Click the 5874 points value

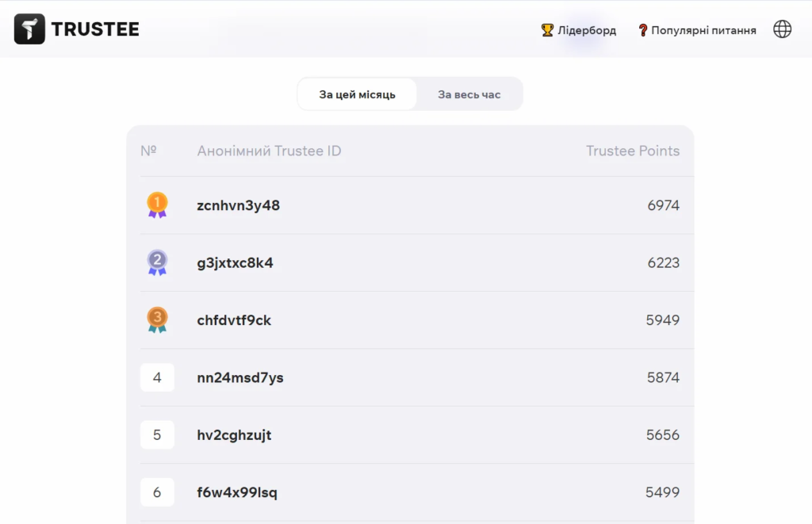(x=663, y=377)
